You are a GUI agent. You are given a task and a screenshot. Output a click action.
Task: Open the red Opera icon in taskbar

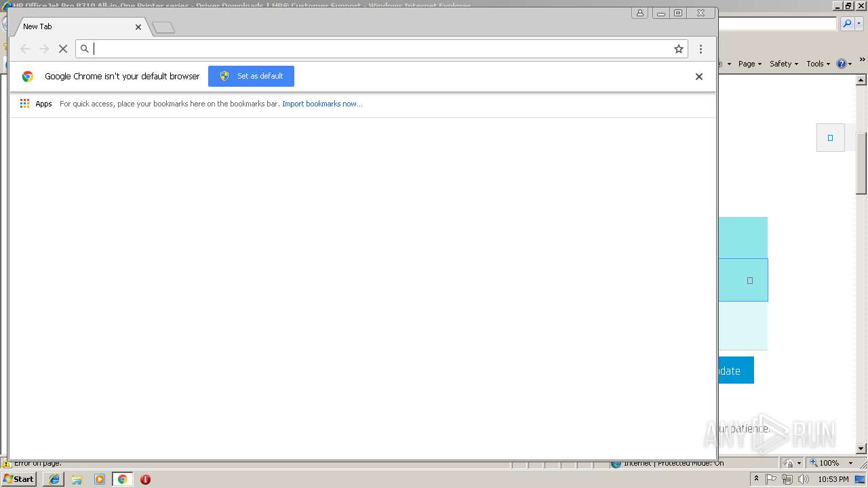pos(145,479)
